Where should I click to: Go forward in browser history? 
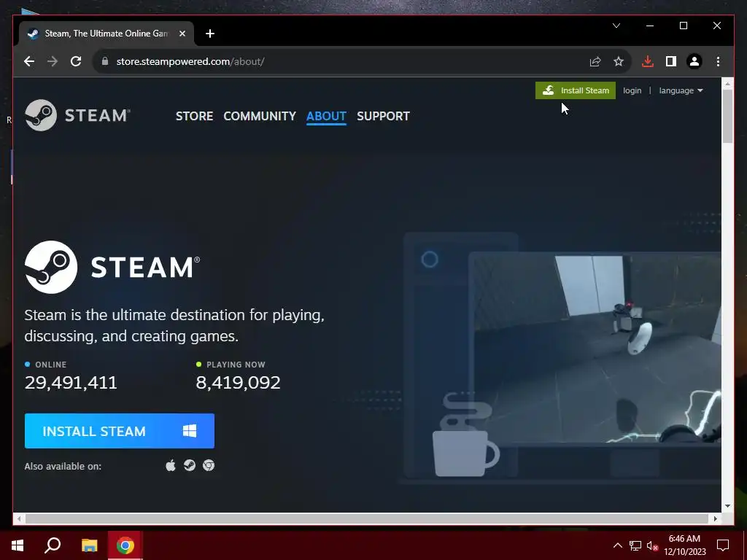tap(53, 61)
